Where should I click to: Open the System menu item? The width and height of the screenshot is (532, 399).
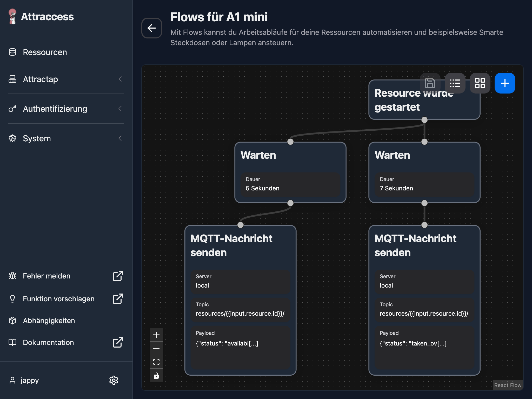pyautogui.click(x=66, y=138)
